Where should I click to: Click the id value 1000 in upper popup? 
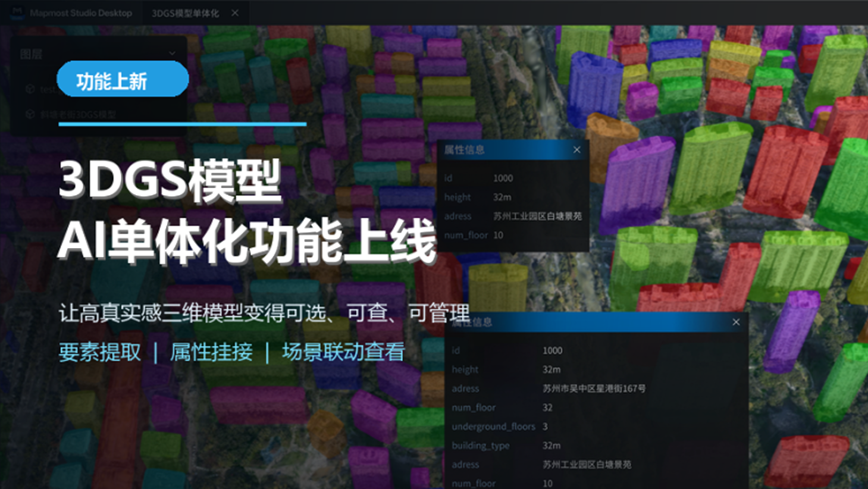503,178
